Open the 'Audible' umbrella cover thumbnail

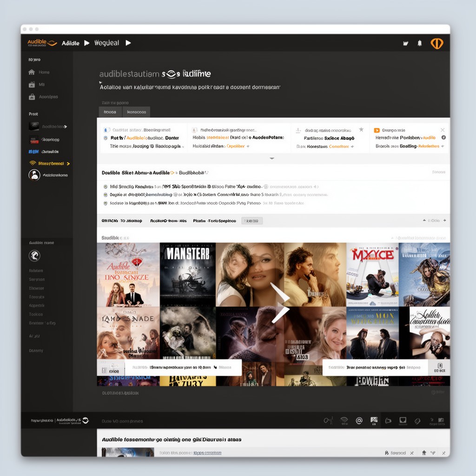click(128, 274)
